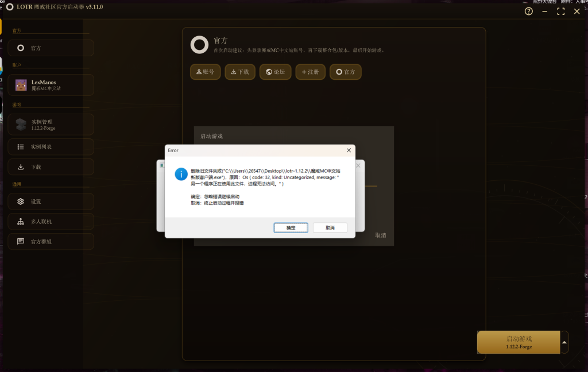The image size is (588, 372).
Task: Select the 官方 ring icon button in panel
Action: coord(345,72)
